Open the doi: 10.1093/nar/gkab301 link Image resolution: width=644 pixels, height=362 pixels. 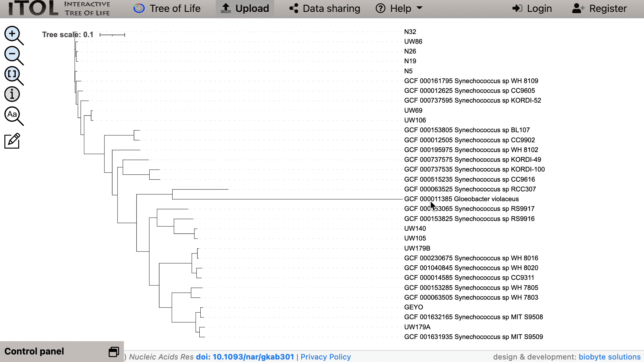(245, 357)
